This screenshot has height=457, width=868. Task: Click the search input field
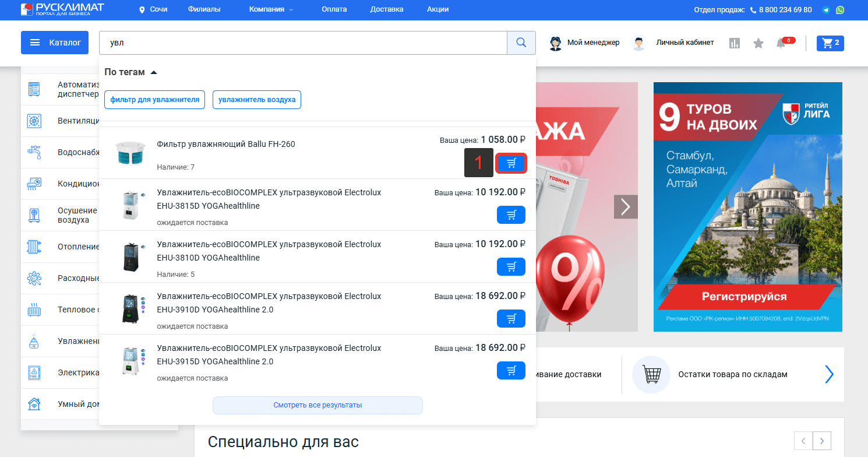(303, 43)
